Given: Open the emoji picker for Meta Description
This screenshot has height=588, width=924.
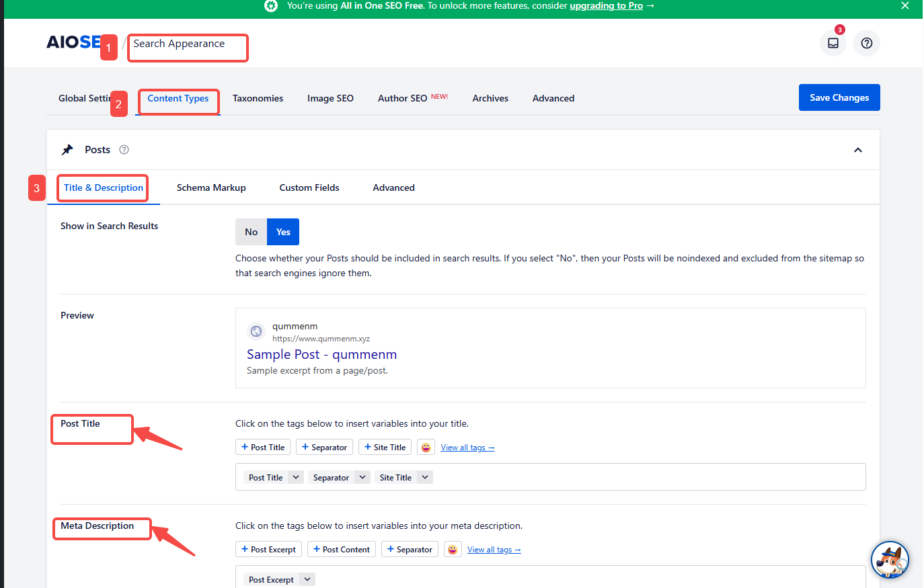Looking at the screenshot, I should (x=453, y=549).
